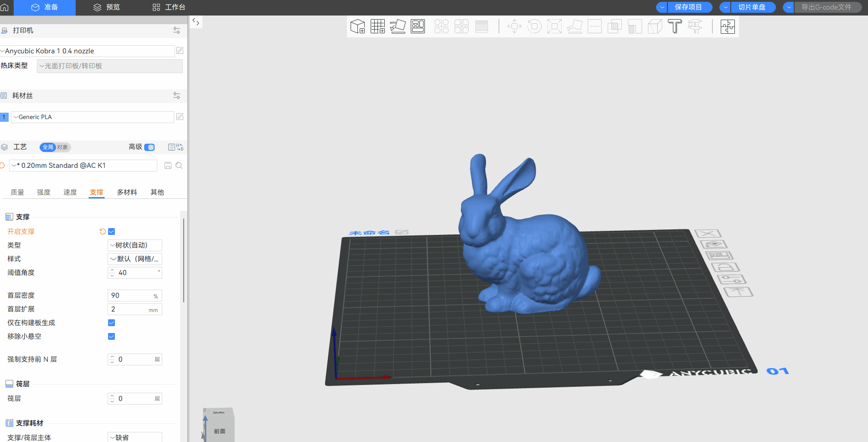The height and width of the screenshot is (442, 868).
Task: Edit the Anycubic Kobra printer preset
Action: pyautogui.click(x=180, y=51)
